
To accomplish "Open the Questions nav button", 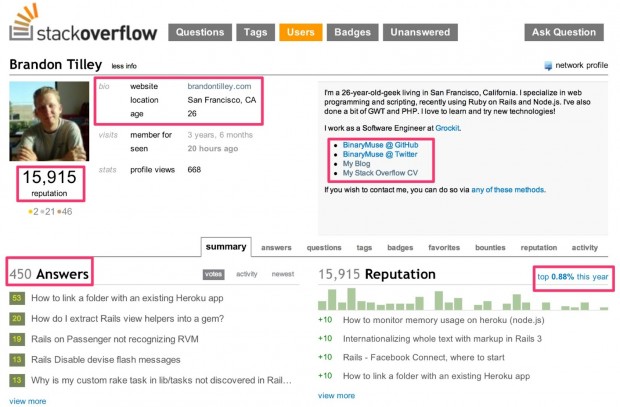I will coord(200,32).
